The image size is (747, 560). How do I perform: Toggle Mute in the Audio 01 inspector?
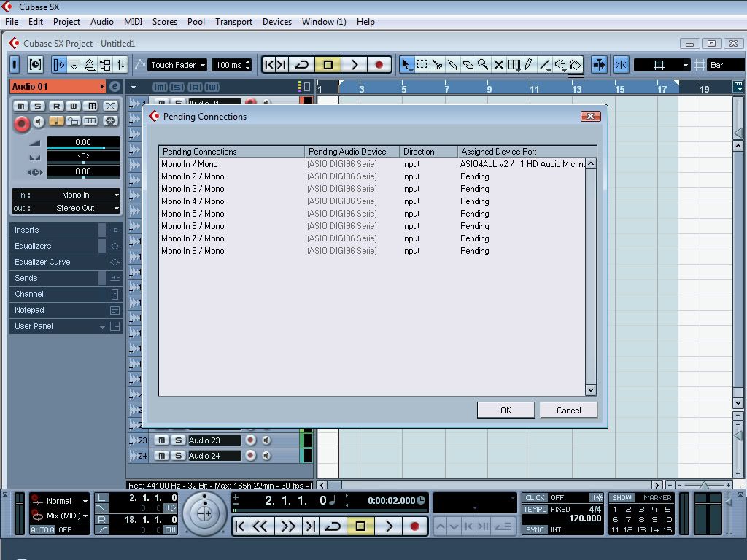[x=20, y=106]
